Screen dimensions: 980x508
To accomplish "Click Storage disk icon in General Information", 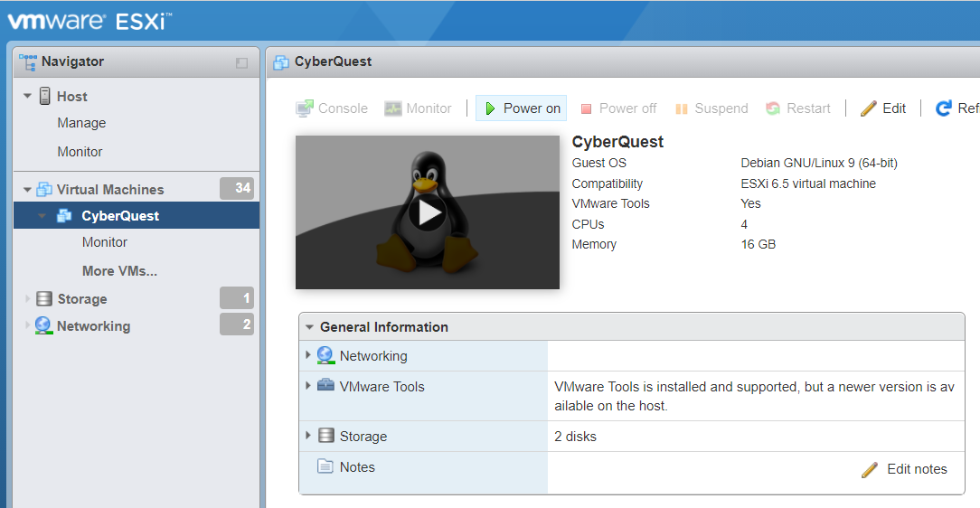I will pos(326,435).
